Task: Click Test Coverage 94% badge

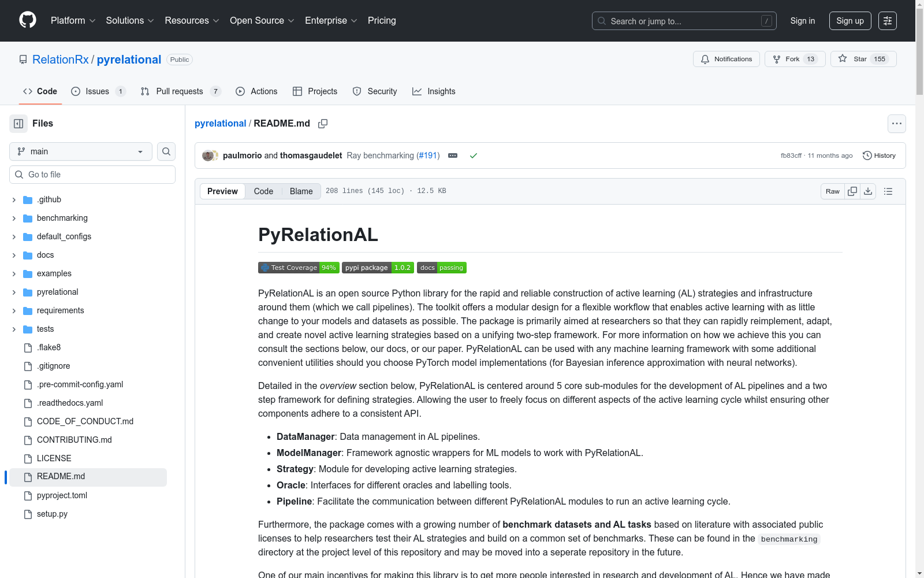Action: 299,268
